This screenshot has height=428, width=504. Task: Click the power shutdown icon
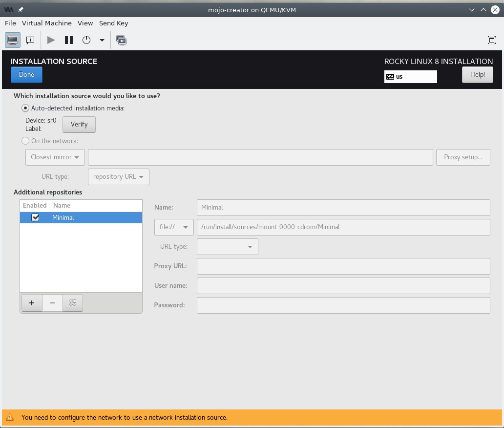pos(86,40)
